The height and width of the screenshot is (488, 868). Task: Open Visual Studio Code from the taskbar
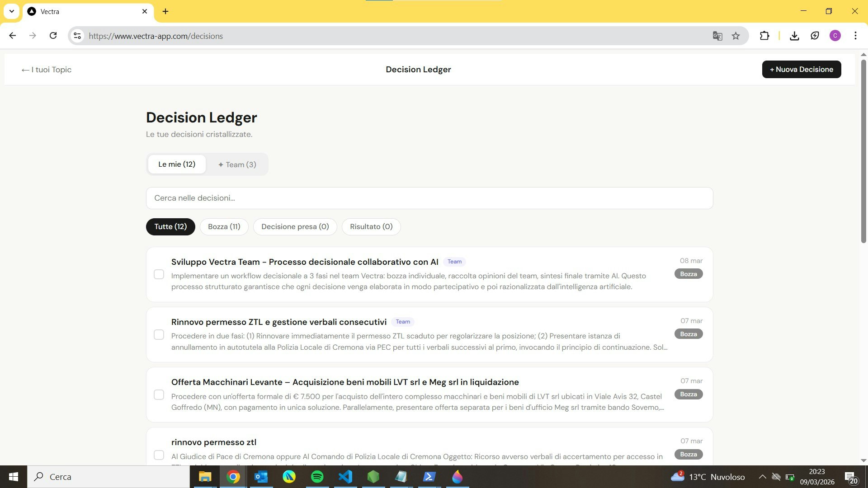[x=345, y=477]
